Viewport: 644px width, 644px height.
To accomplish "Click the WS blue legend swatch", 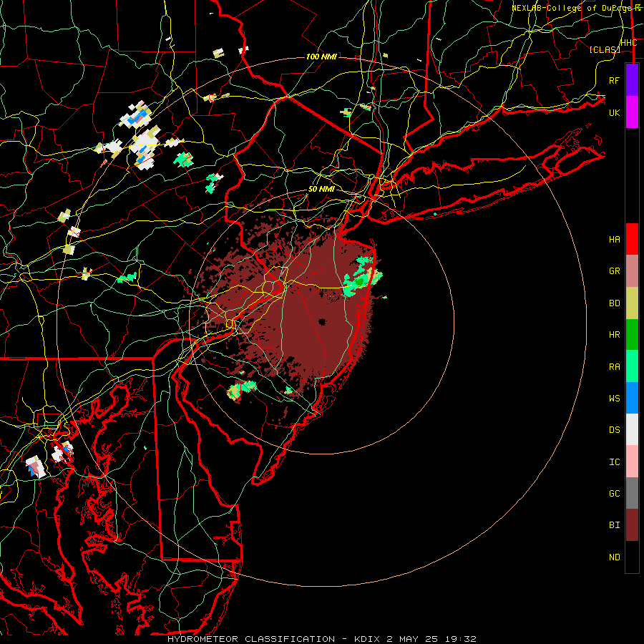I will point(632,398).
